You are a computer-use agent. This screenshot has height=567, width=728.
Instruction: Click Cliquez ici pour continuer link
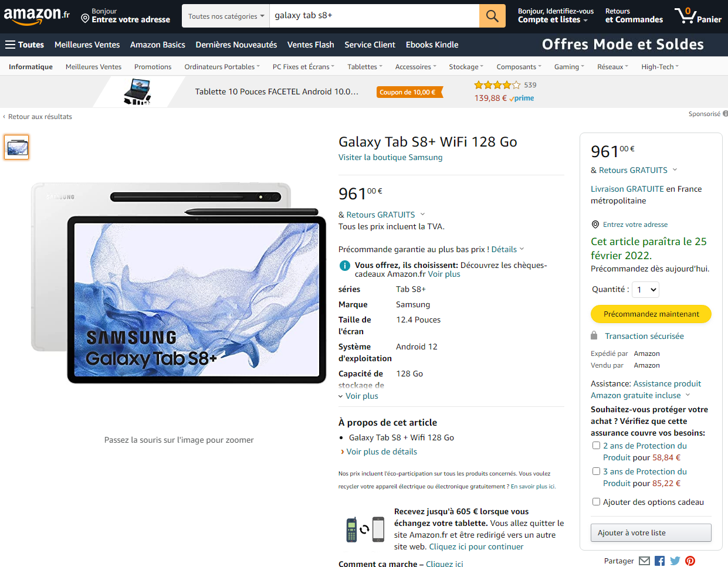(x=476, y=546)
